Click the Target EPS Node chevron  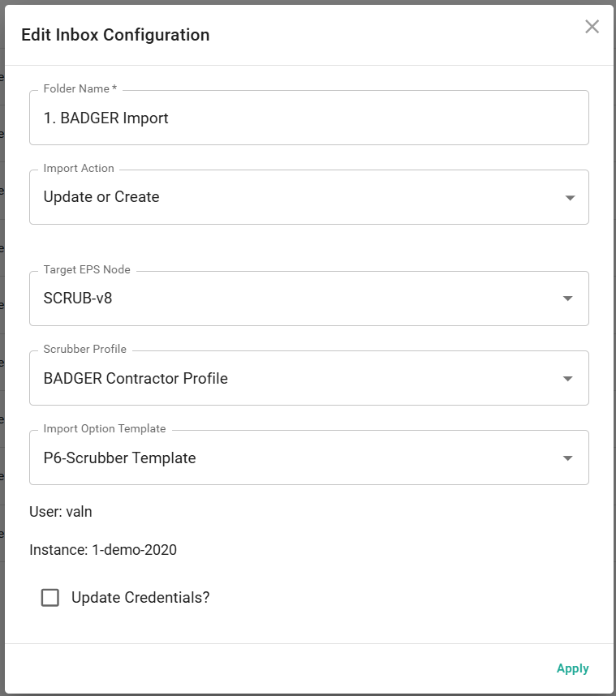pyautogui.click(x=569, y=298)
